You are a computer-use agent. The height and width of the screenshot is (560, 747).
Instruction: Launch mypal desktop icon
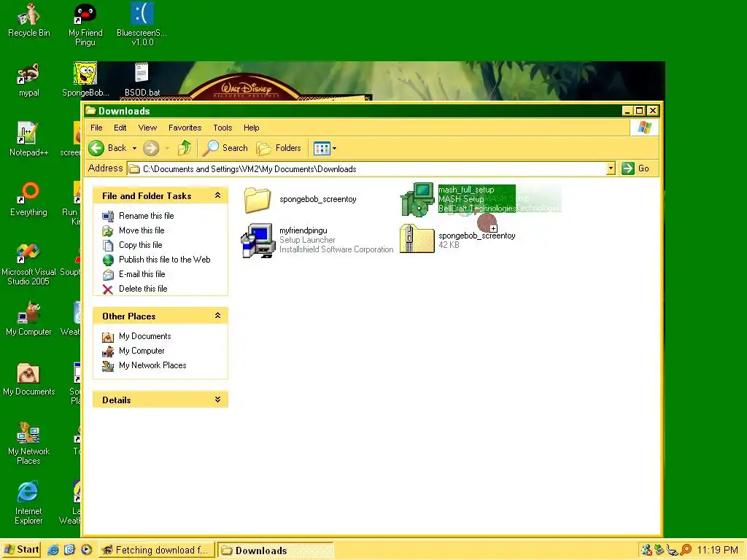click(28, 80)
